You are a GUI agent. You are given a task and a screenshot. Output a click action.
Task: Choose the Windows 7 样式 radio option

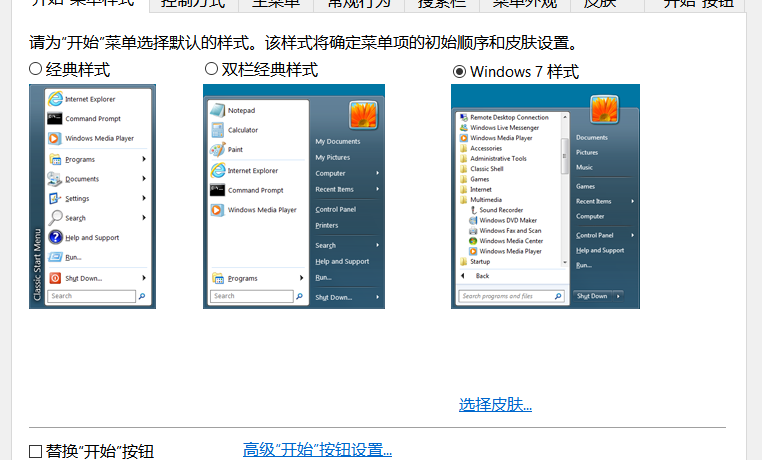tap(459, 71)
